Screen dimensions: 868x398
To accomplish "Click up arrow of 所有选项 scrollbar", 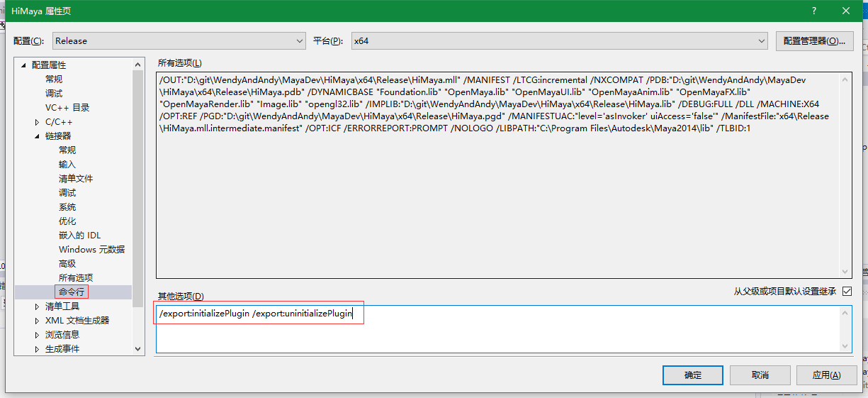I will pos(845,78).
